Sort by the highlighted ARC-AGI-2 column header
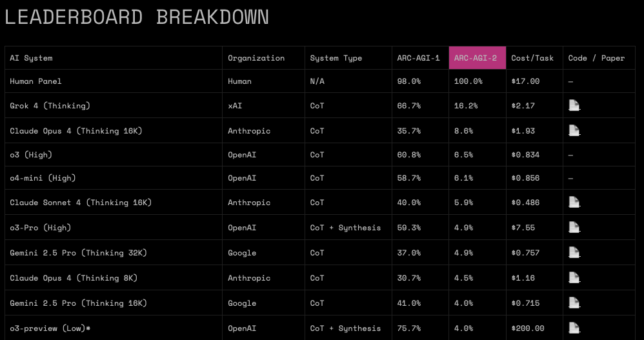 point(478,58)
